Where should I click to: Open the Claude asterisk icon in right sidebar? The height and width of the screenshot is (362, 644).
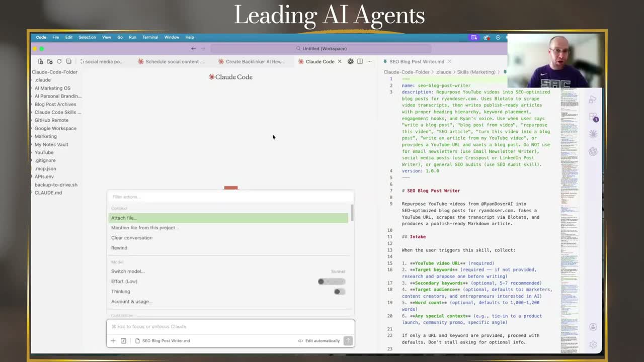(x=593, y=134)
